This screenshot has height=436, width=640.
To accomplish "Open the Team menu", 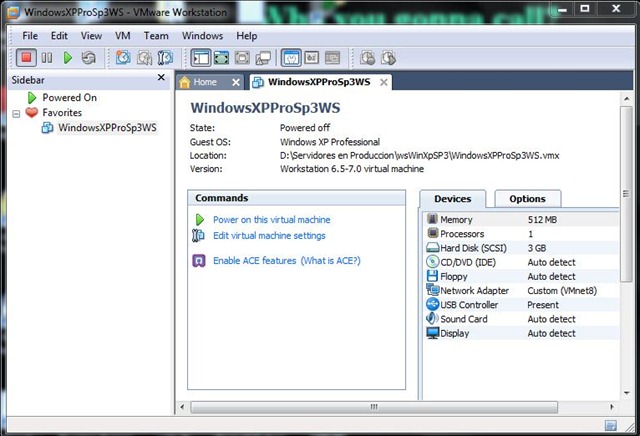I will pos(156,36).
